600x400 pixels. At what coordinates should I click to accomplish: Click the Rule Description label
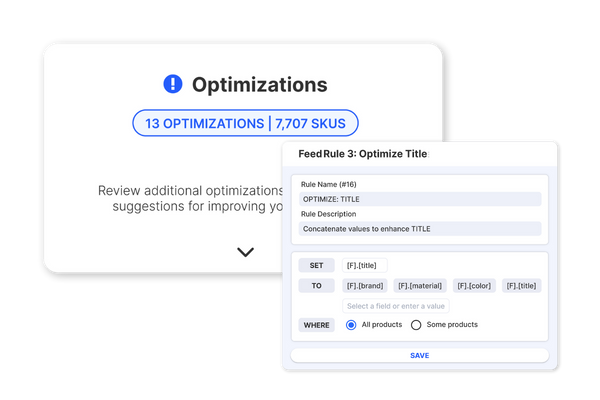(x=328, y=214)
